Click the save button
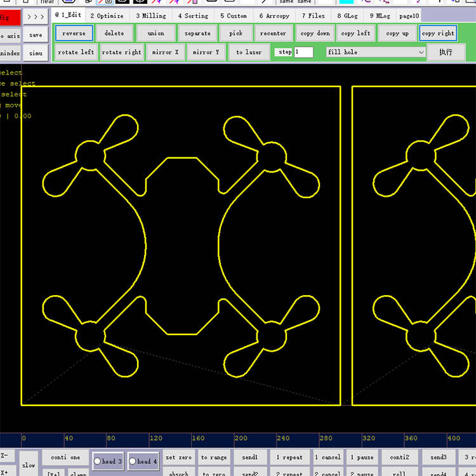Viewport: 476px width, 476px height. [36, 36]
